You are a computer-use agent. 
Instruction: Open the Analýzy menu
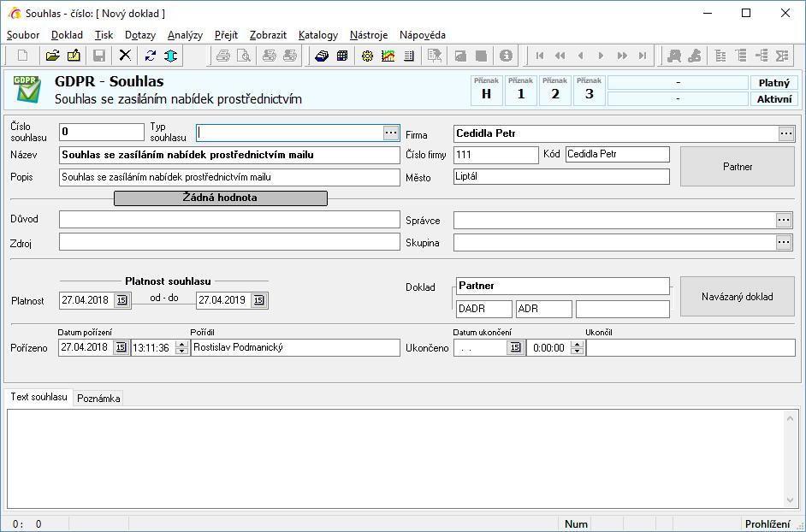(x=185, y=35)
